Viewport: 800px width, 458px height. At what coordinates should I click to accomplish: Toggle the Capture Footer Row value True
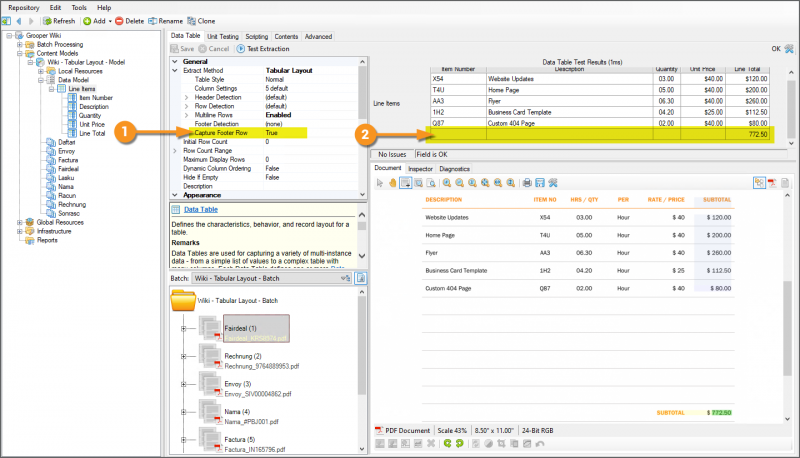pos(272,132)
